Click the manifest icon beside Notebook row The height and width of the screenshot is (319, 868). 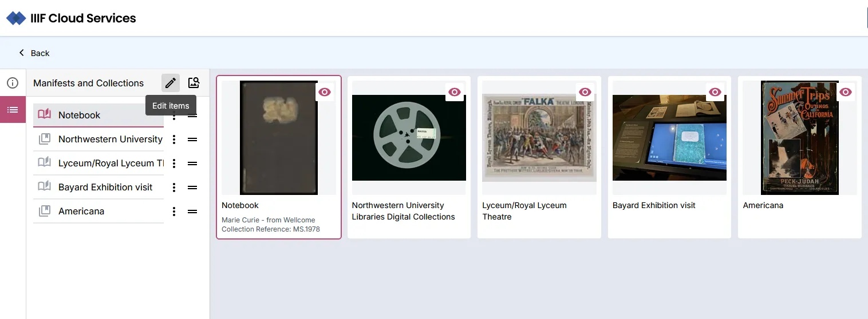pyautogui.click(x=44, y=114)
